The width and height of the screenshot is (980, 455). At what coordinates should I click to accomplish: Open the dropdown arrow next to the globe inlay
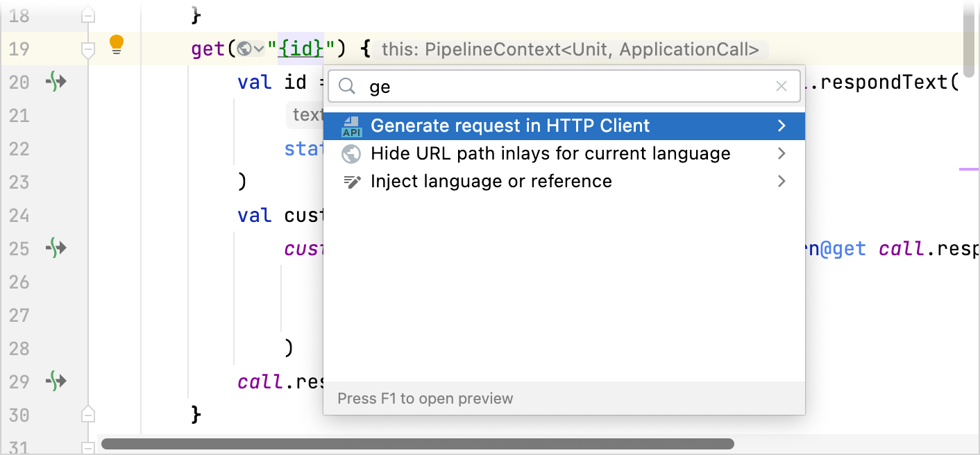pos(258,49)
